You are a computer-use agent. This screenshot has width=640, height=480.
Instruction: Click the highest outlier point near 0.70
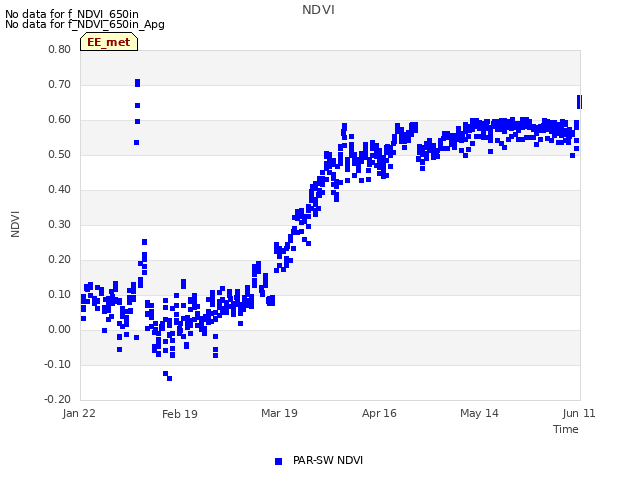138,83
